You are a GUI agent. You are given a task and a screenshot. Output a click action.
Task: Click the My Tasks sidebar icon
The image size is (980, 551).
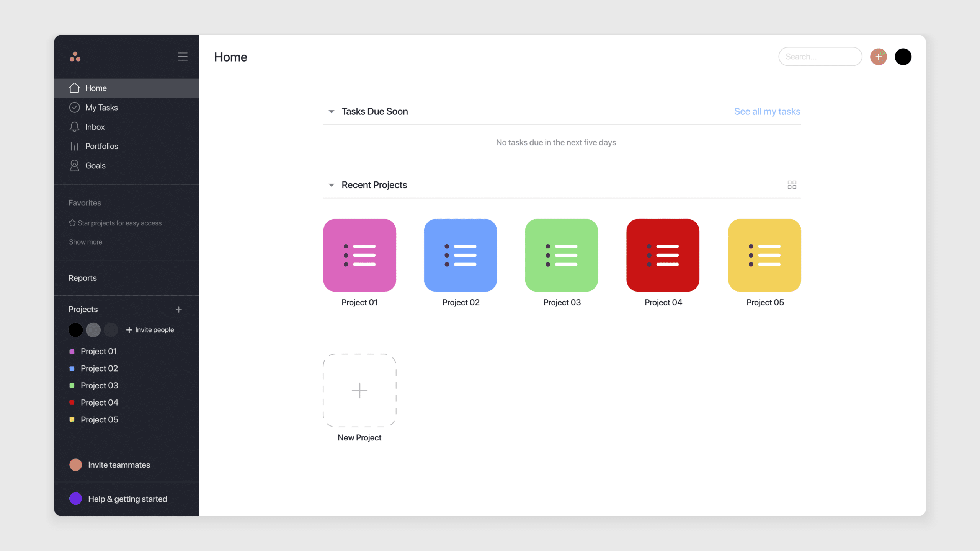coord(74,107)
